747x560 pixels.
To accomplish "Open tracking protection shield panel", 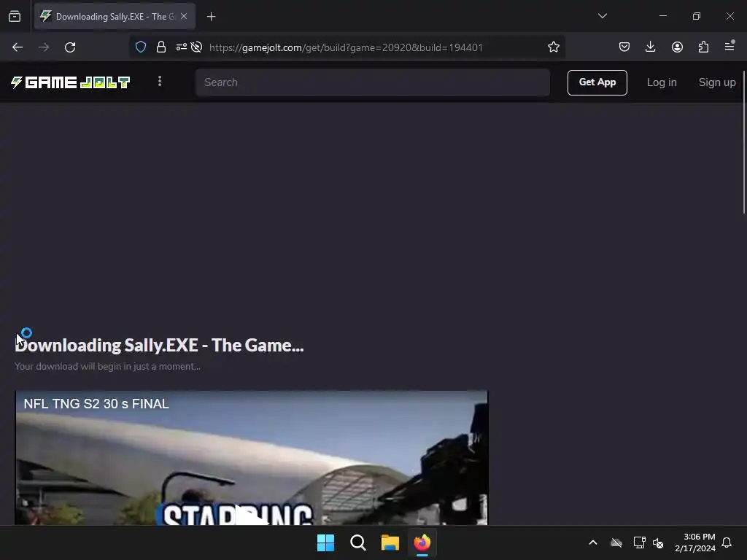I will (x=141, y=47).
